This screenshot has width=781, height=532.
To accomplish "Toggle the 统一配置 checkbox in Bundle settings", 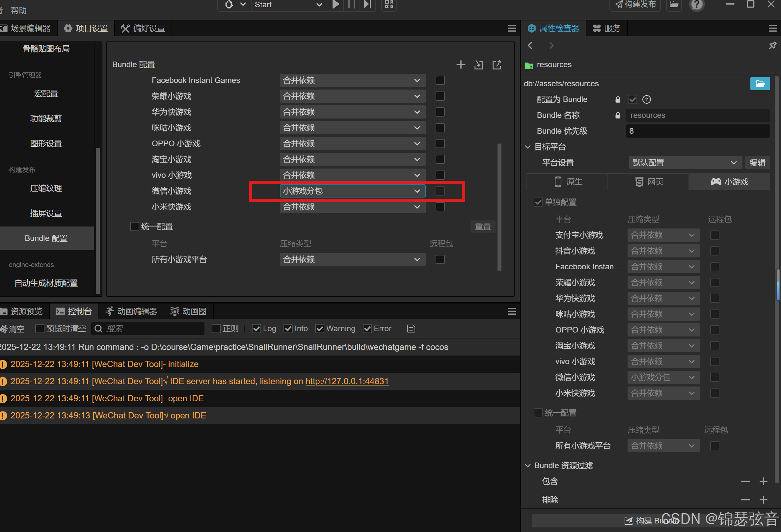I will (x=134, y=226).
